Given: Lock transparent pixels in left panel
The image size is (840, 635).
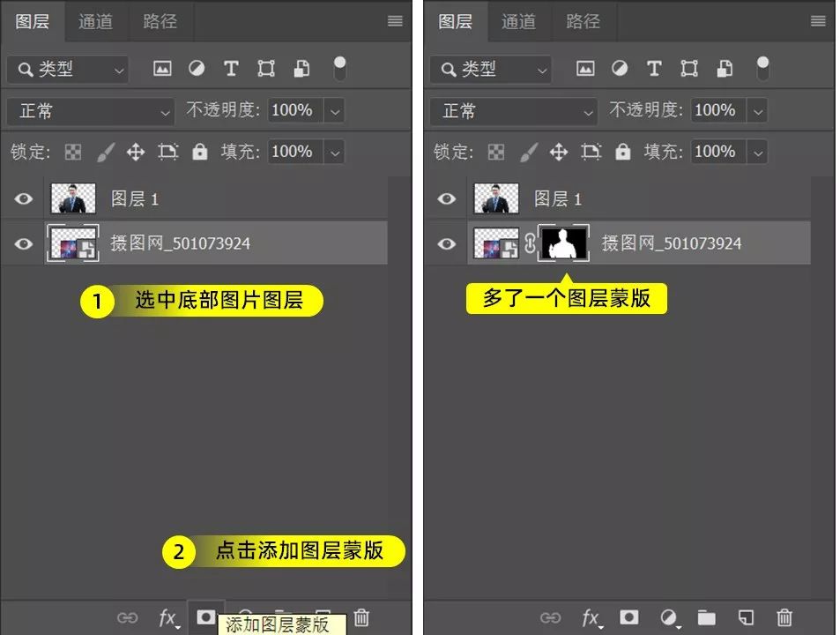Looking at the screenshot, I should pyautogui.click(x=73, y=153).
